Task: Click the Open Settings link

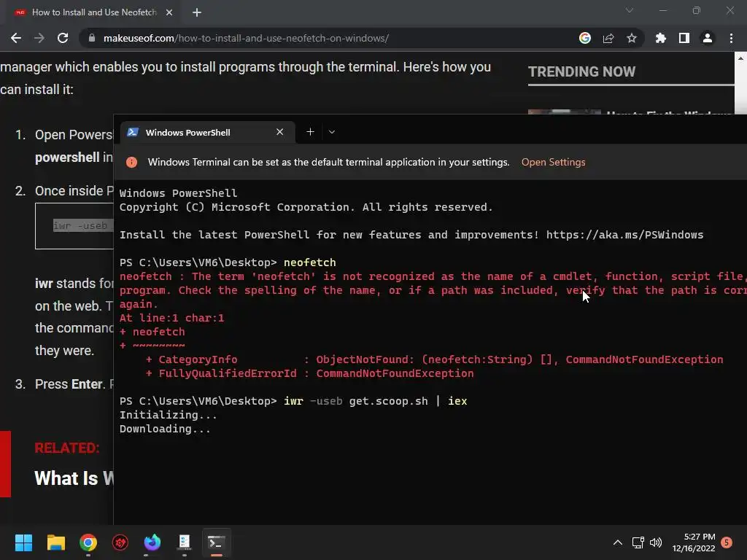Action: tap(553, 162)
